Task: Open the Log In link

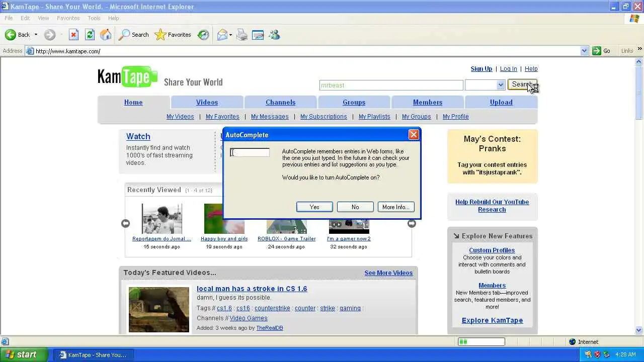Action: click(x=508, y=69)
